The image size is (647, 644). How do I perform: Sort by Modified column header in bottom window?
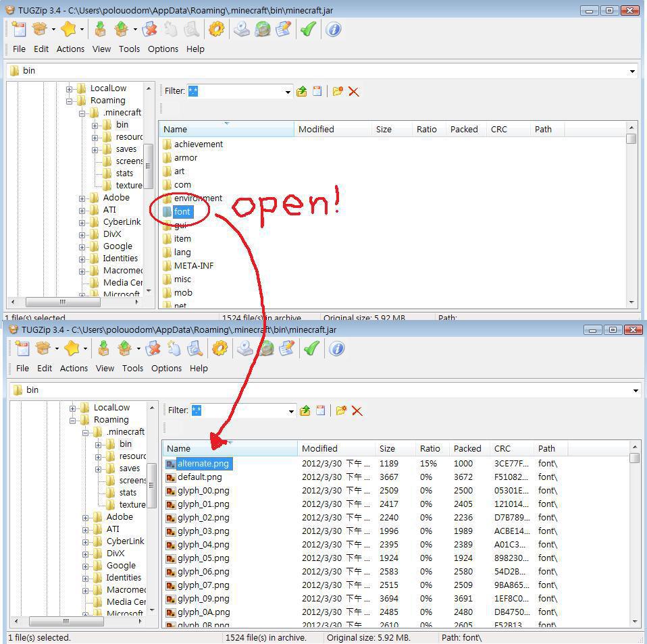(336, 448)
